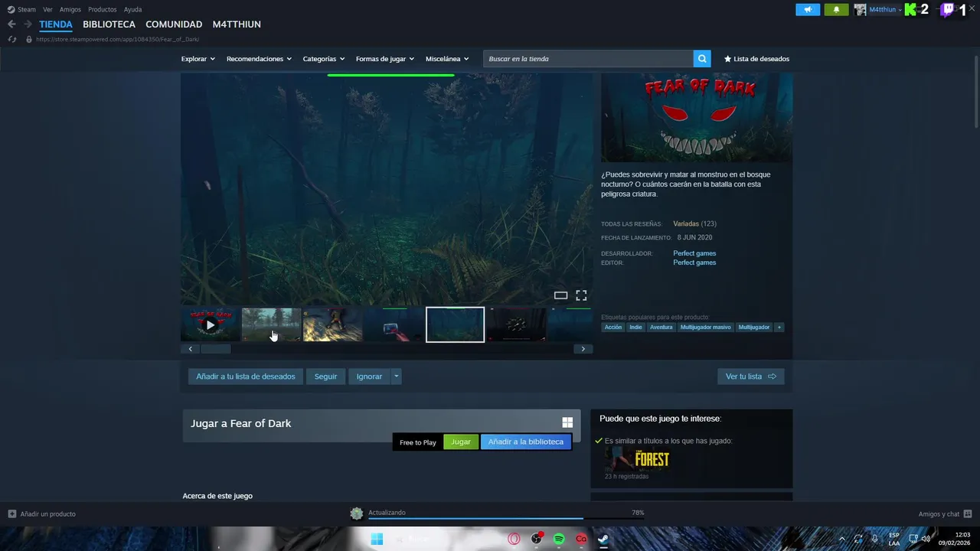Image resolution: width=980 pixels, height=551 pixels.
Task: Open the M4TTHIUN profile tab
Action: click(237, 24)
